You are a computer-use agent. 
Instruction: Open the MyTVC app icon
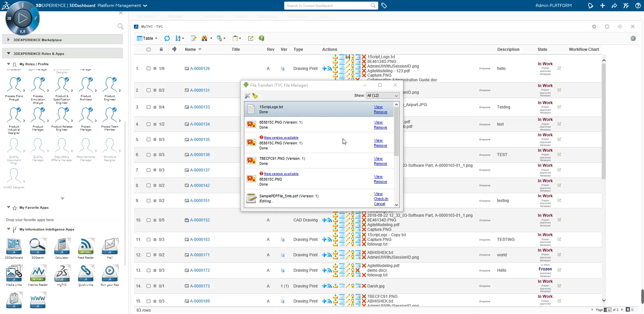62,274
